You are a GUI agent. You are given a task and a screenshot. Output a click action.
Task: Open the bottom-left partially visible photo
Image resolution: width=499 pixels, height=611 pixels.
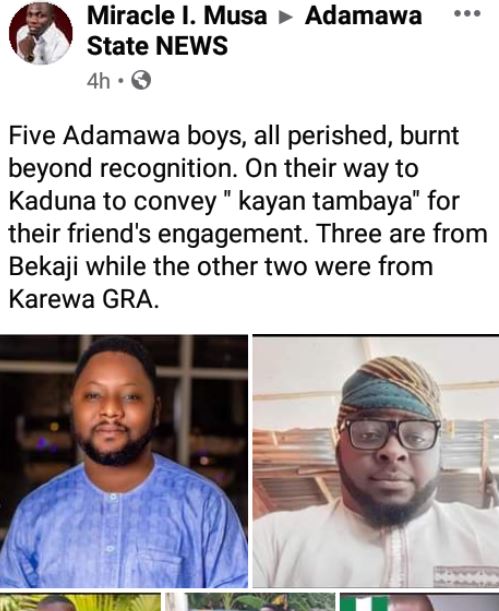coord(80,602)
